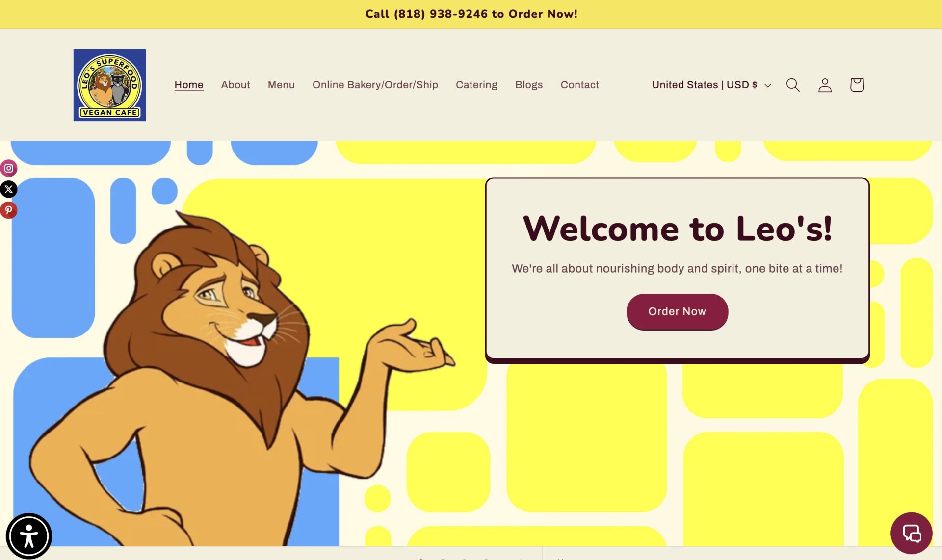The width and height of the screenshot is (942, 560).
Task: Open the accessibility options widget
Action: pyautogui.click(x=29, y=536)
